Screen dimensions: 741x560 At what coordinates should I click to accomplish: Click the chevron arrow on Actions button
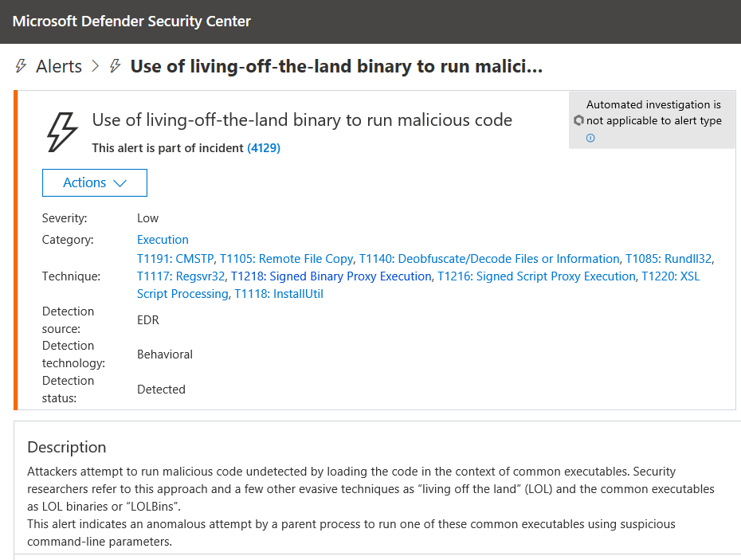click(x=120, y=183)
